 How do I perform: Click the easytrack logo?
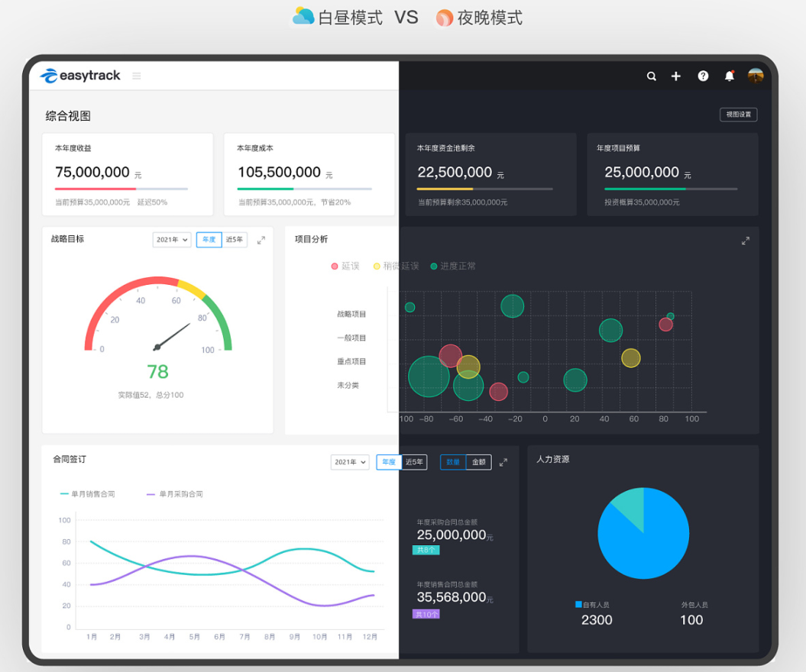coord(80,76)
